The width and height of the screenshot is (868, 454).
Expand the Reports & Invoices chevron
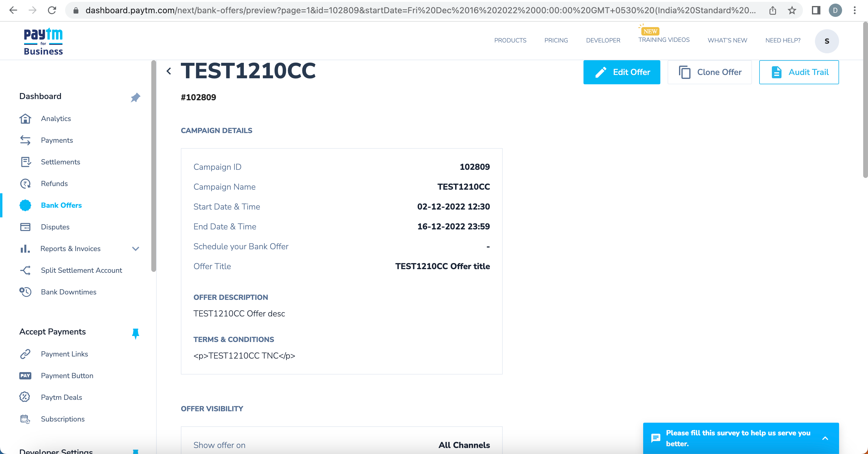pyautogui.click(x=135, y=249)
